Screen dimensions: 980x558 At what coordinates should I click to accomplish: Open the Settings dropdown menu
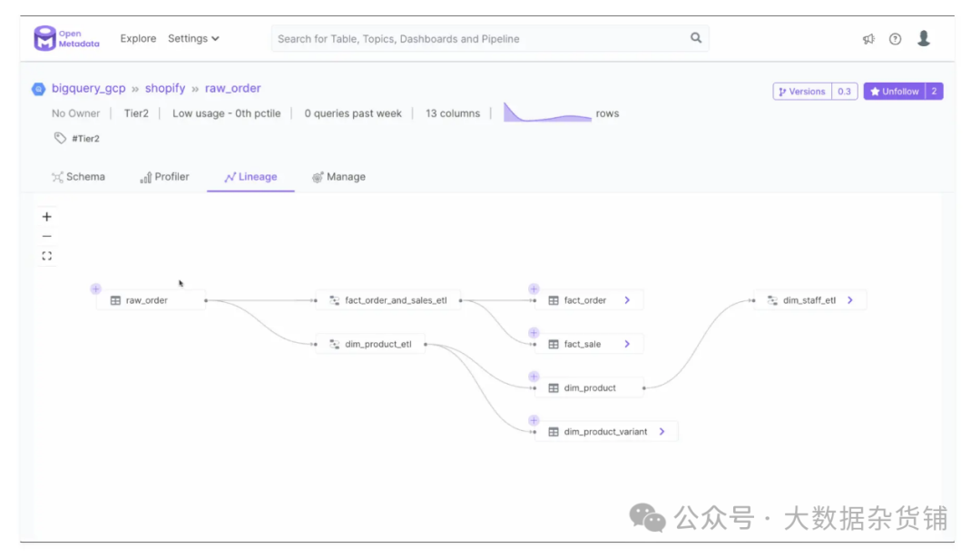[193, 39]
